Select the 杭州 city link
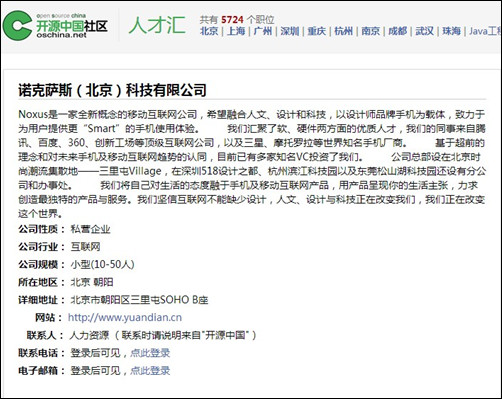Image resolution: width=502 pixels, height=399 pixels. pyautogui.click(x=343, y=31)
